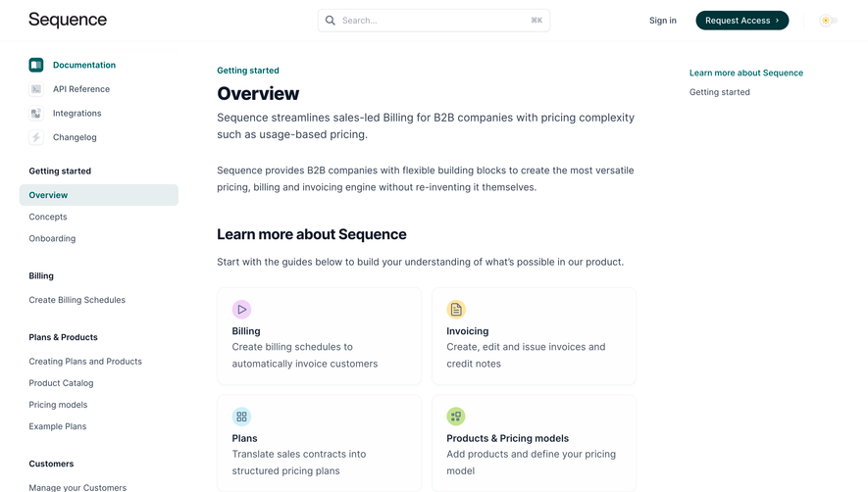Click the Documentation book icon

pos(36,65)
